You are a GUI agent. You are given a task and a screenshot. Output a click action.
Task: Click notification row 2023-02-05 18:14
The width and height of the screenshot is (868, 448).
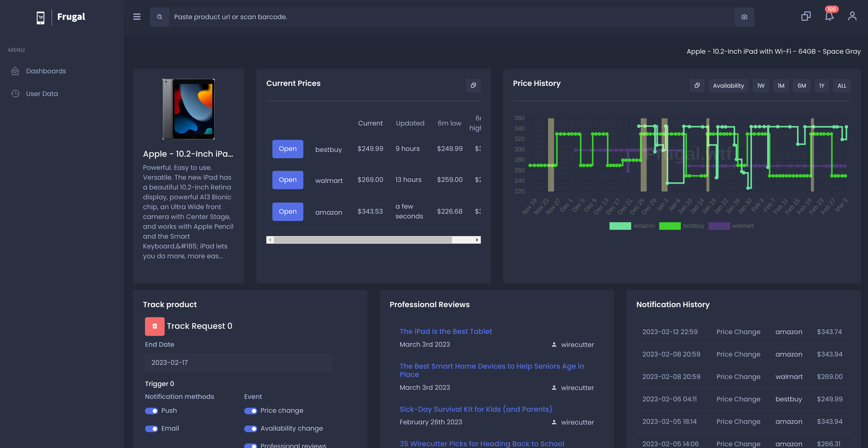tap(743, 422)
